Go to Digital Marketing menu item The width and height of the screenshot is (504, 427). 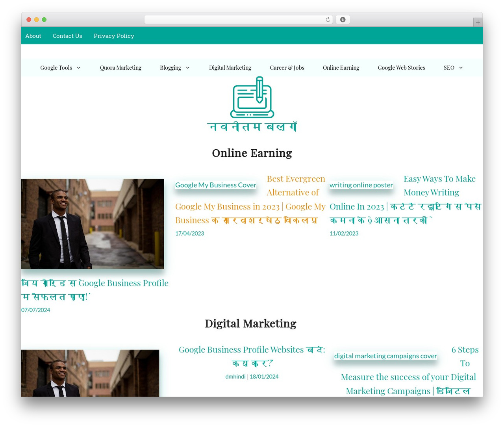[x=230, y=68]
